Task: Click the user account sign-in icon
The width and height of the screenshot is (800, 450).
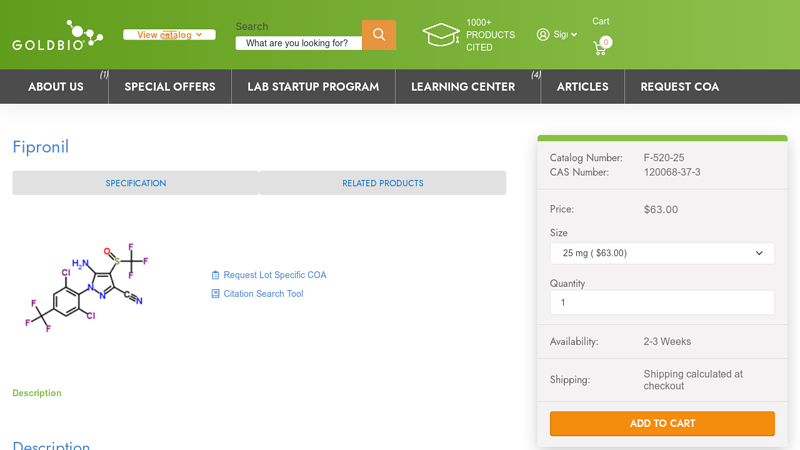Action: (x=543, y=35)
